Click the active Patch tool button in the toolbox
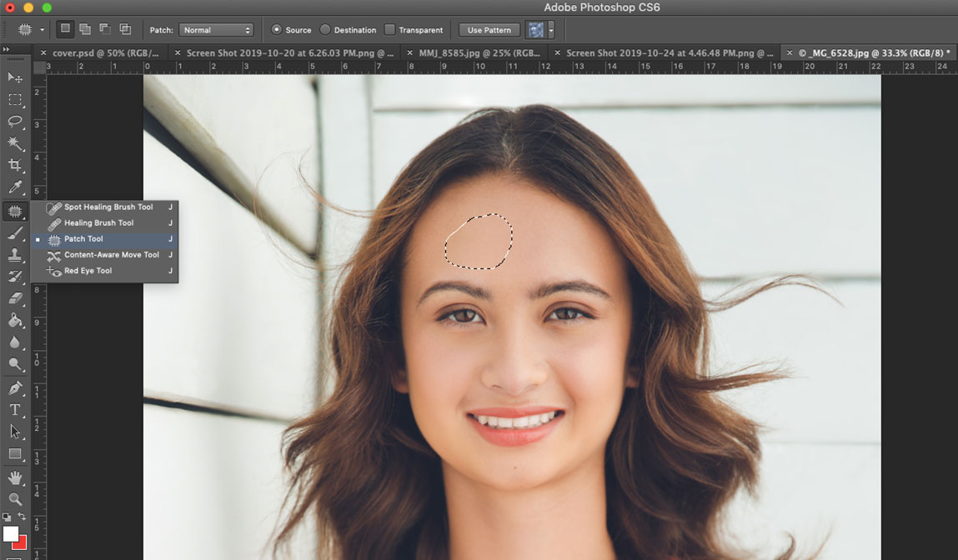 (x=15, y=212)
